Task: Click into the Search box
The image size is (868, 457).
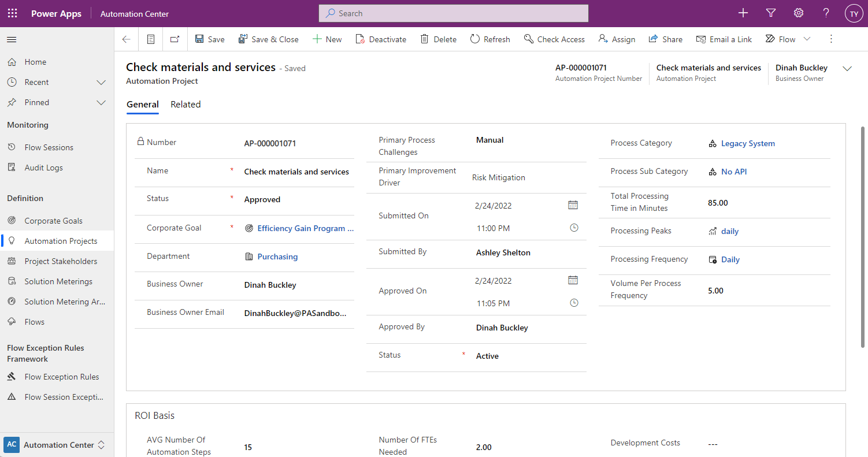Action: point(453,13)
